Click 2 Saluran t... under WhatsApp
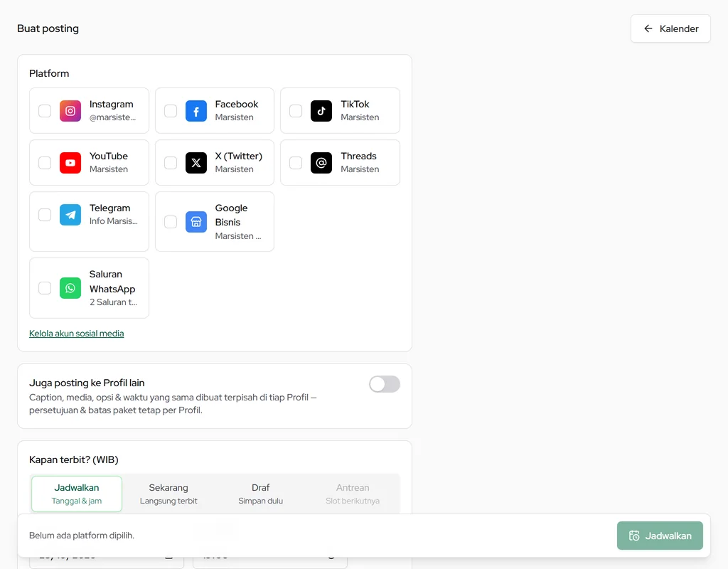 [x=113, y=302]
